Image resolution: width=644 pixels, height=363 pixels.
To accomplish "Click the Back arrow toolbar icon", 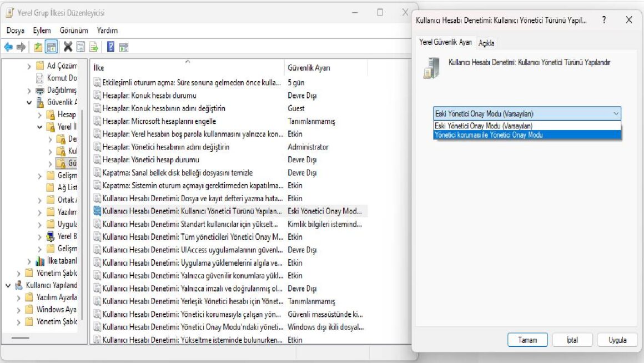I will pos(8,47).
